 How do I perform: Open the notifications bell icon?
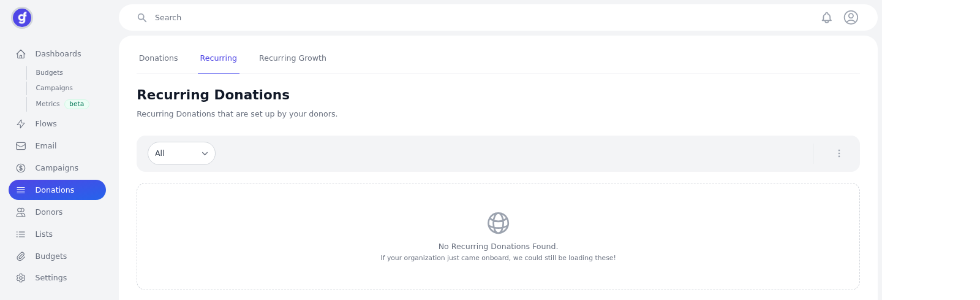[x=827, y=18]
